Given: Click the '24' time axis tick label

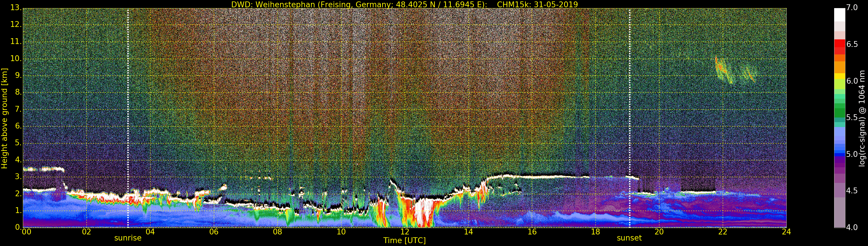Looking at the screenshot, I should [786, 232].
